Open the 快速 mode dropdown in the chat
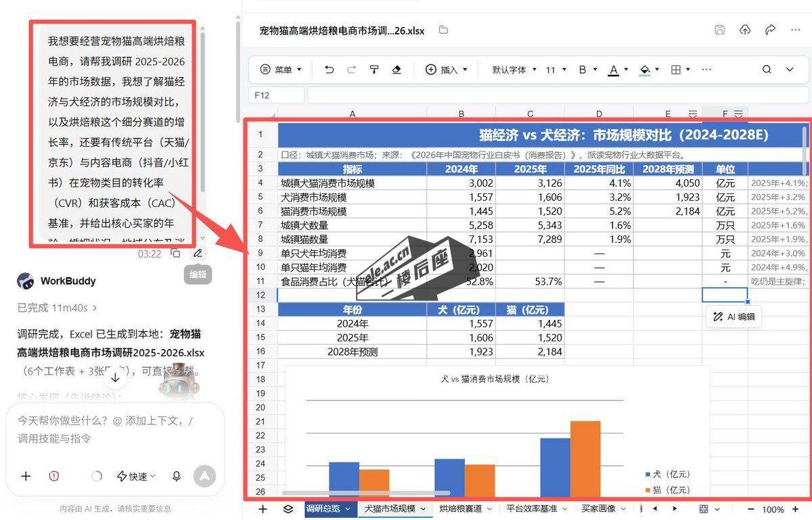The image size is (812, 520). pos(137,476)
